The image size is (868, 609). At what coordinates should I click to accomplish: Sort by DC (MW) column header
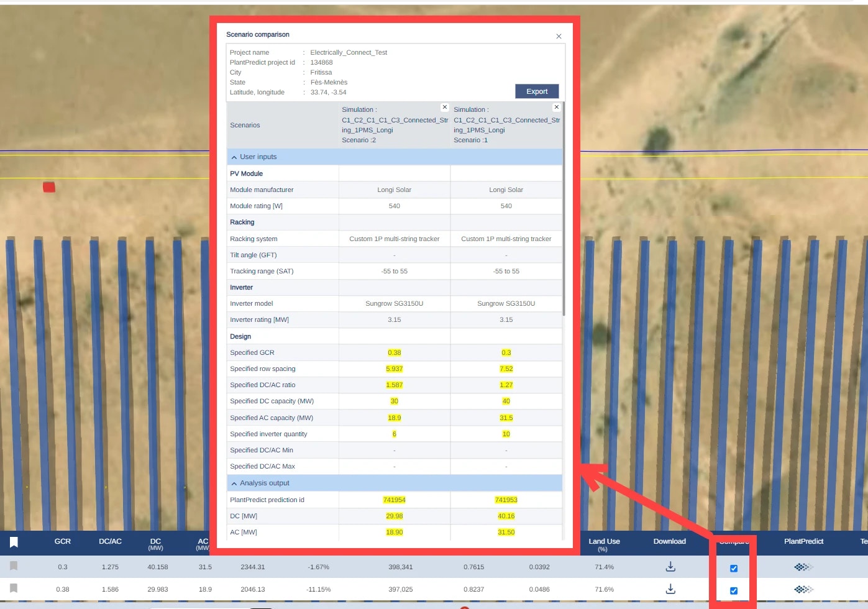click(155, 544)
